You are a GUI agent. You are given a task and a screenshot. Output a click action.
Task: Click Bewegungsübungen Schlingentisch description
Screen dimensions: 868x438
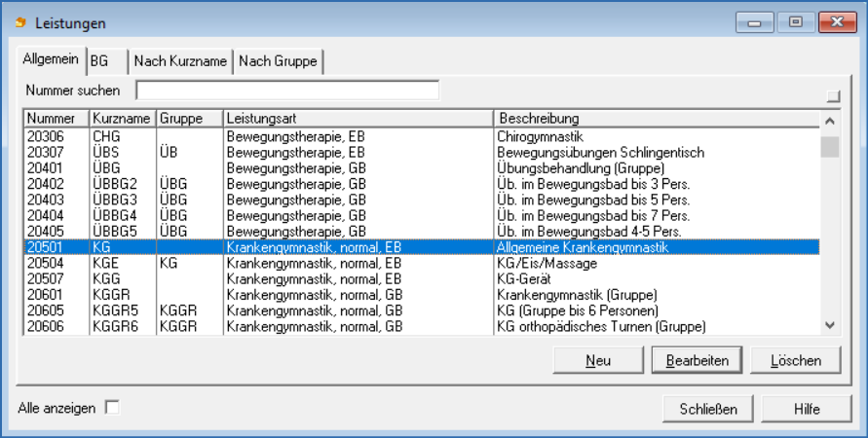[601, 152]
